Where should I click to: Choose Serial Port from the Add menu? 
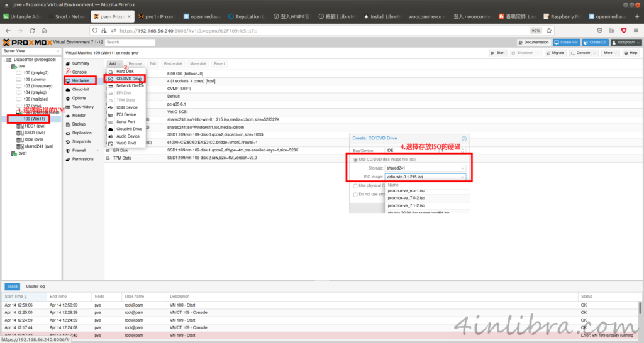click(x=125, y=122)
